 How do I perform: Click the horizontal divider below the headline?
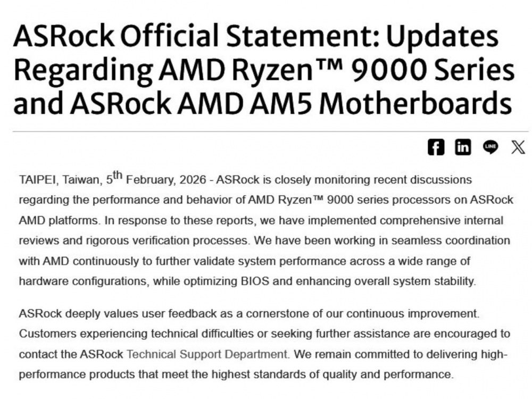[266, 131]
